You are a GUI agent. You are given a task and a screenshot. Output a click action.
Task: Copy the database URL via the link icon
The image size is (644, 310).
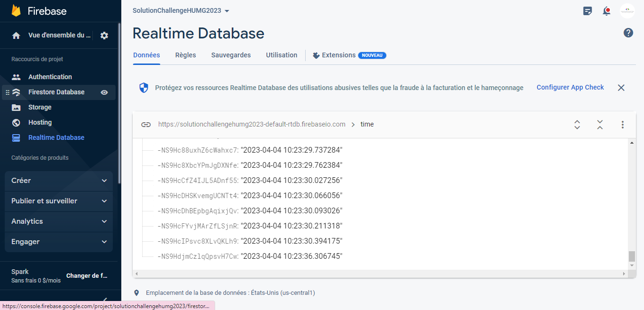[x=146, y=124]
